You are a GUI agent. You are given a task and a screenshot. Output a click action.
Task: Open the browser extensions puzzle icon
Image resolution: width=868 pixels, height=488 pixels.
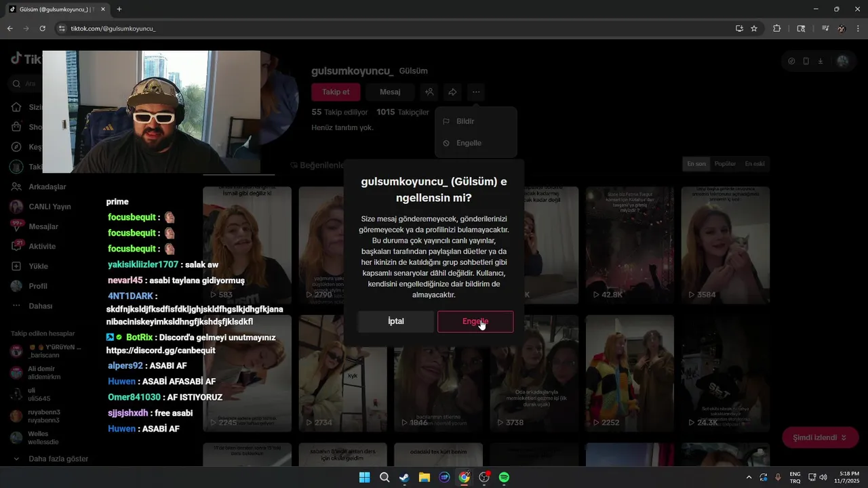[777, 28]
